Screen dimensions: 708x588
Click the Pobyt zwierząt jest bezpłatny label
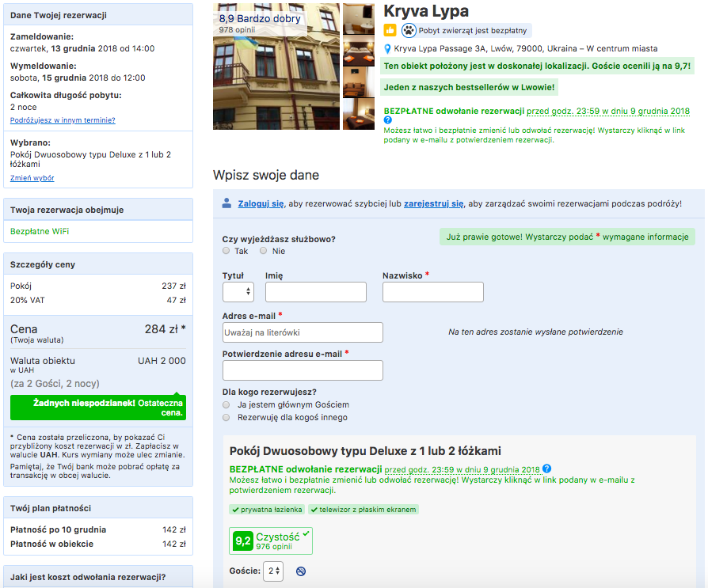(472, 31)
